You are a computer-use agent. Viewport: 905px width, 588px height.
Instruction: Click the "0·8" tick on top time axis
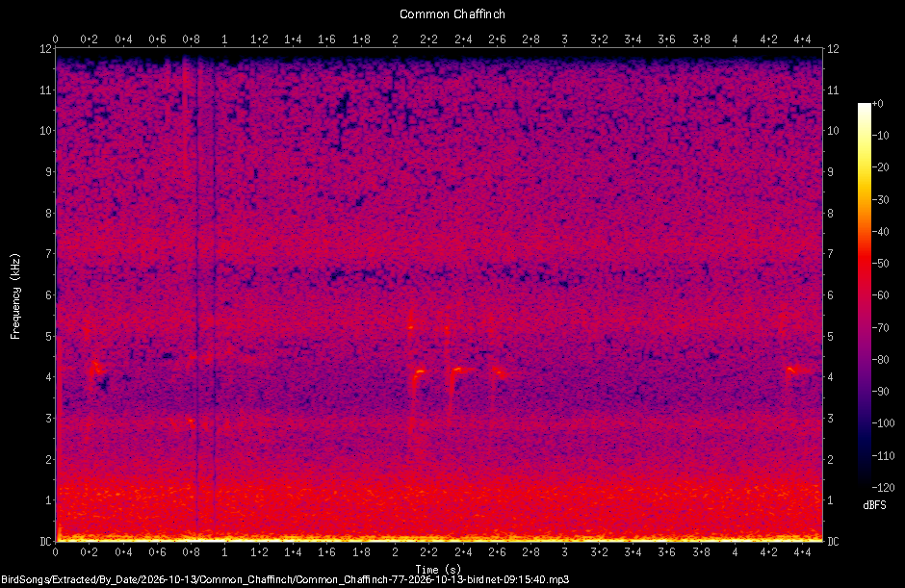[x=191, y=39]
